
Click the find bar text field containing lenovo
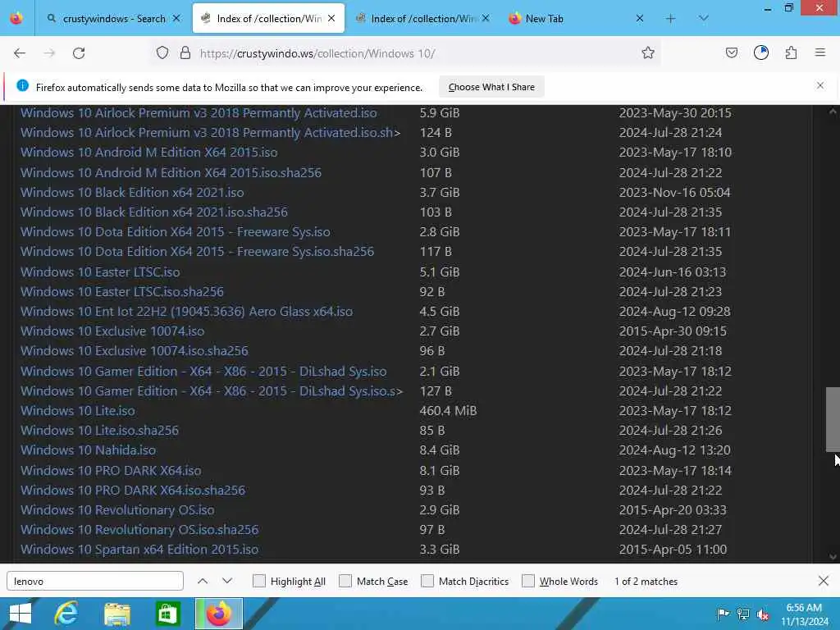[95, 582]
